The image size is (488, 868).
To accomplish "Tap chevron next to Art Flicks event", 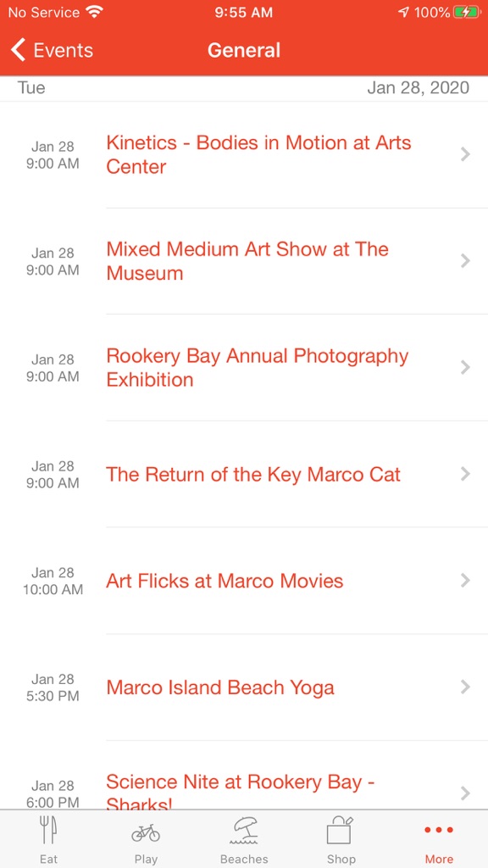I will click(x=465, y=580).
